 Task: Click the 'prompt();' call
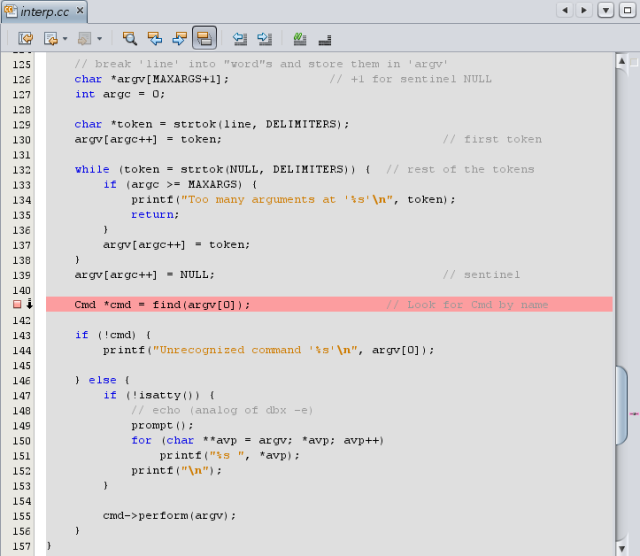pos(162,425)
